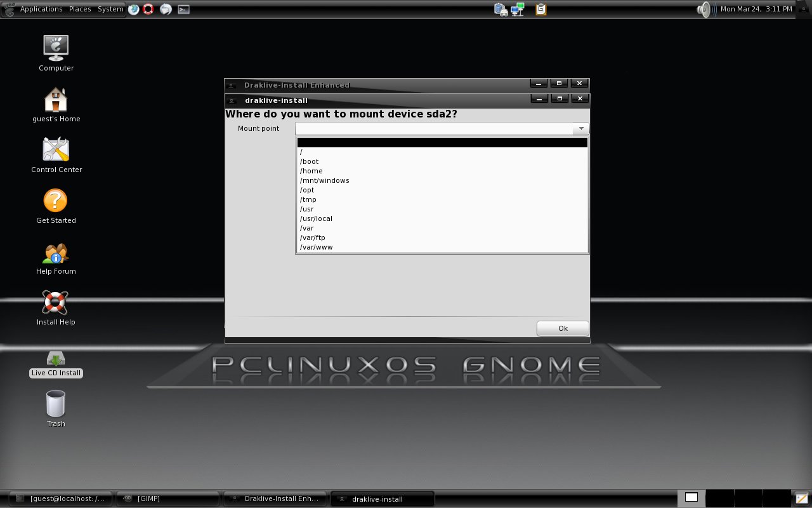
Task: Switch to the draklive-install taskbar item
Action: tap(382, 498)
